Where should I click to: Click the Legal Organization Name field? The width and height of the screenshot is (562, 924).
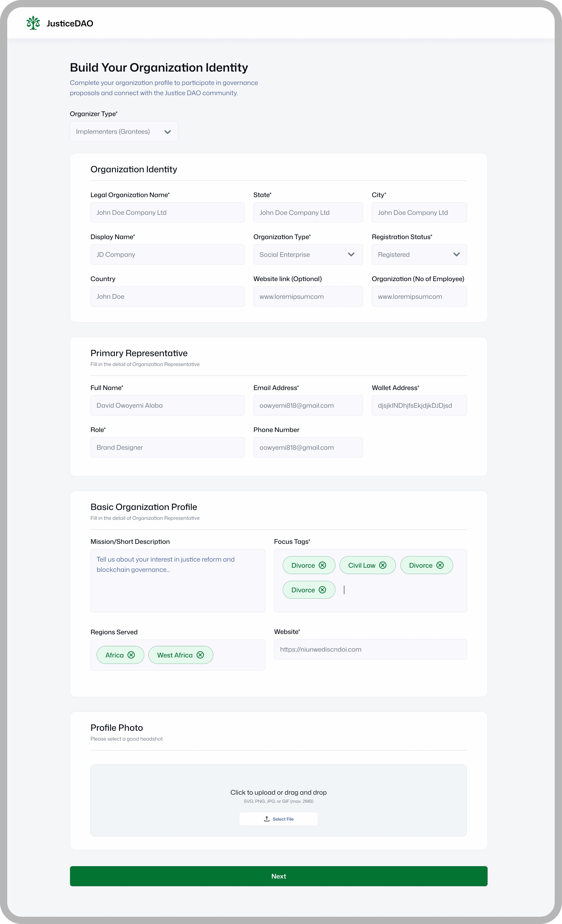[167, 213]
